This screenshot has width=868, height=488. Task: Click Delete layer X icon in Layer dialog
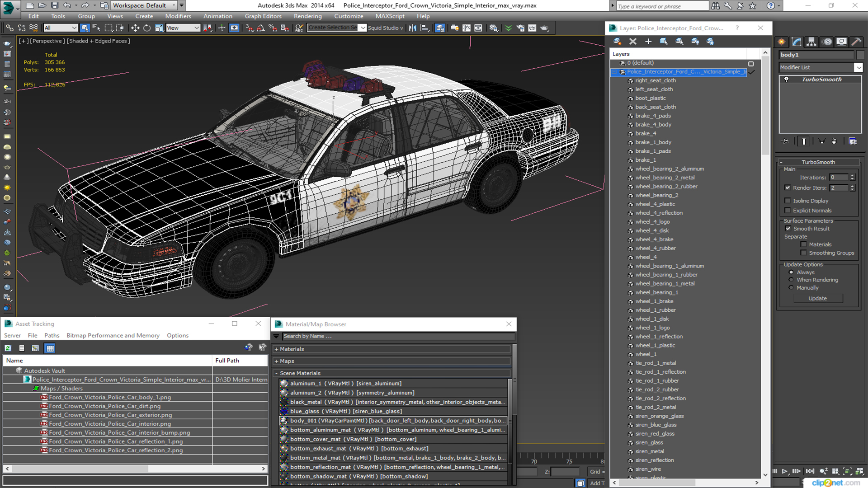pos(633,42)
